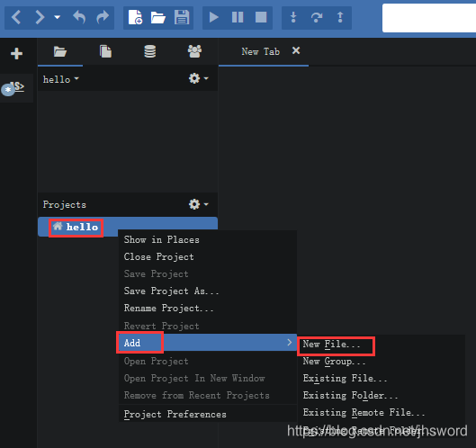The image size is (476, 448).
Task: Undo the last change
Action: coord(79,17)
